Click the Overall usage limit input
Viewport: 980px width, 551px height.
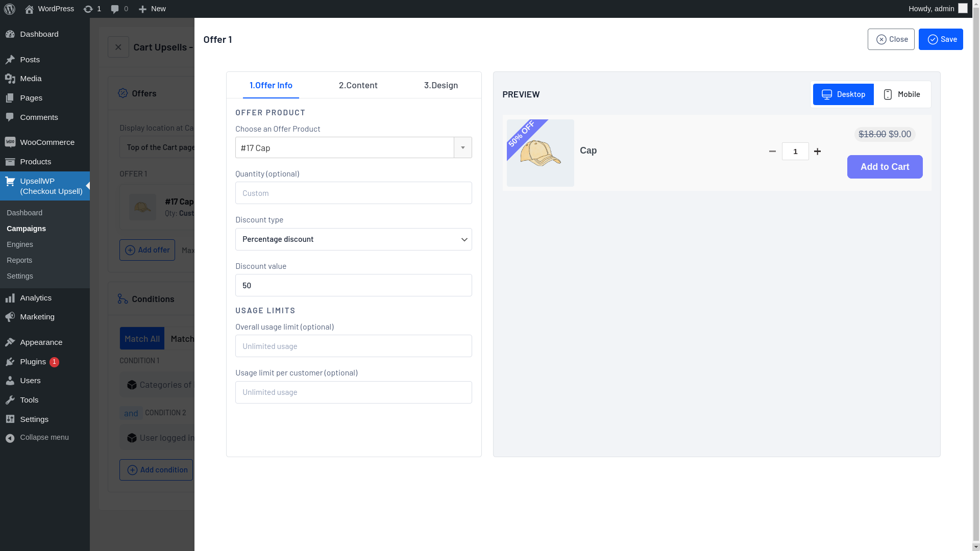click(353, 345)
